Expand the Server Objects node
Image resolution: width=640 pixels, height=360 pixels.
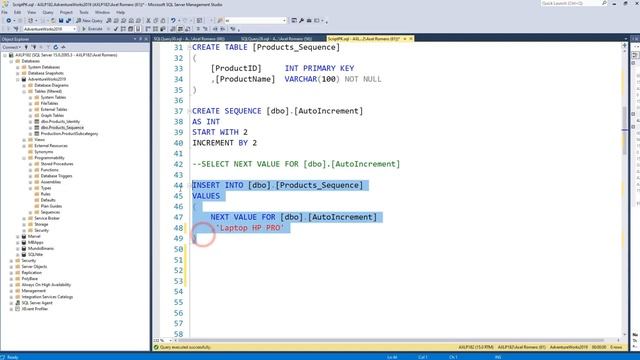11,267
